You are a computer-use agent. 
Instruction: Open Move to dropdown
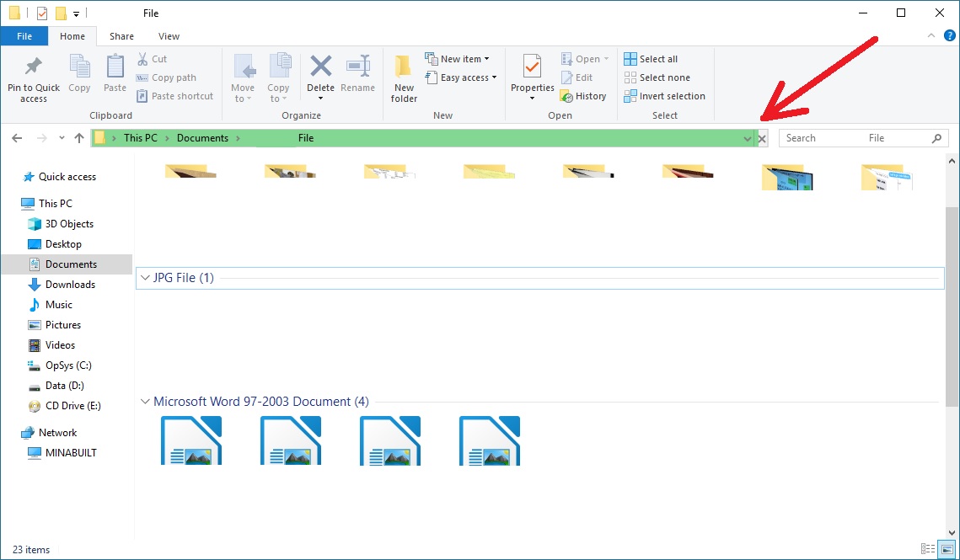tap(243, 78)
